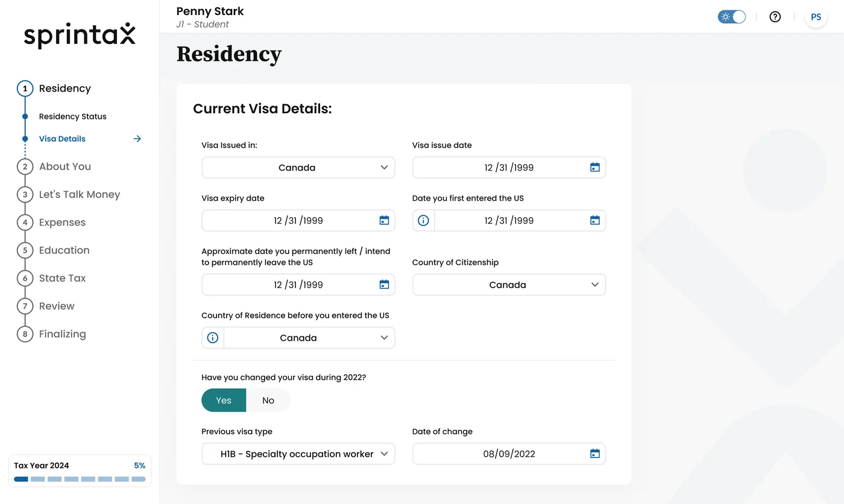Select No for changed visa during 2022

268,400
